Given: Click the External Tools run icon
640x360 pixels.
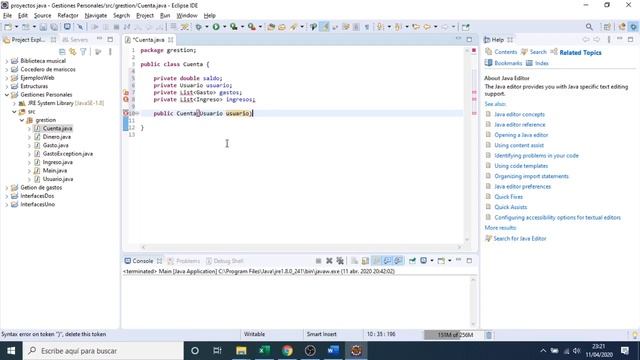Looking at the screenshot, I should click(252, 27).
